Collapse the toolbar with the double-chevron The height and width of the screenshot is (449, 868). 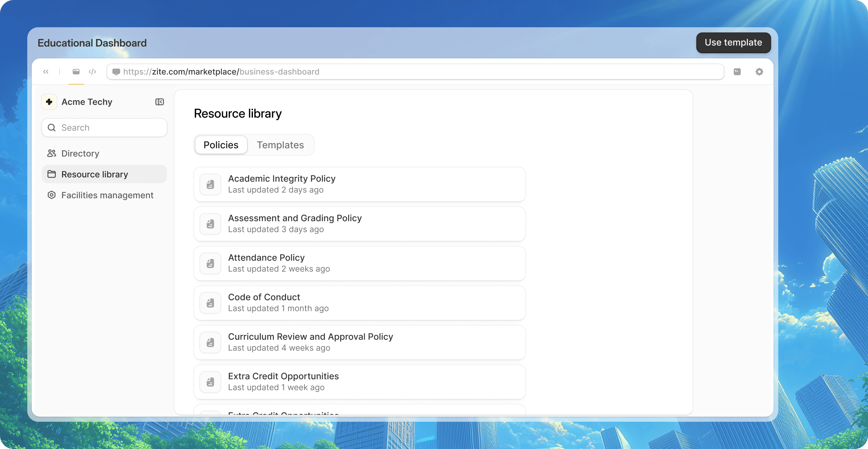pos(46,72)
